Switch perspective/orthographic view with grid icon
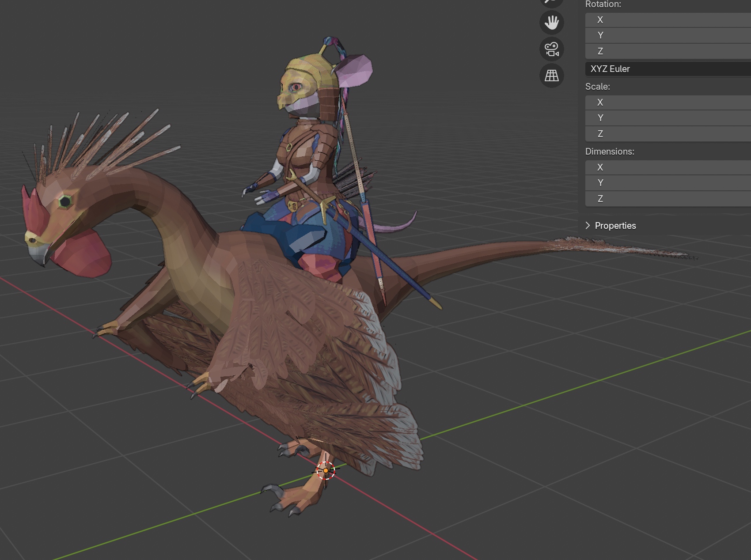The width and height of the screenshot is (751, 560). click(551, 76)
